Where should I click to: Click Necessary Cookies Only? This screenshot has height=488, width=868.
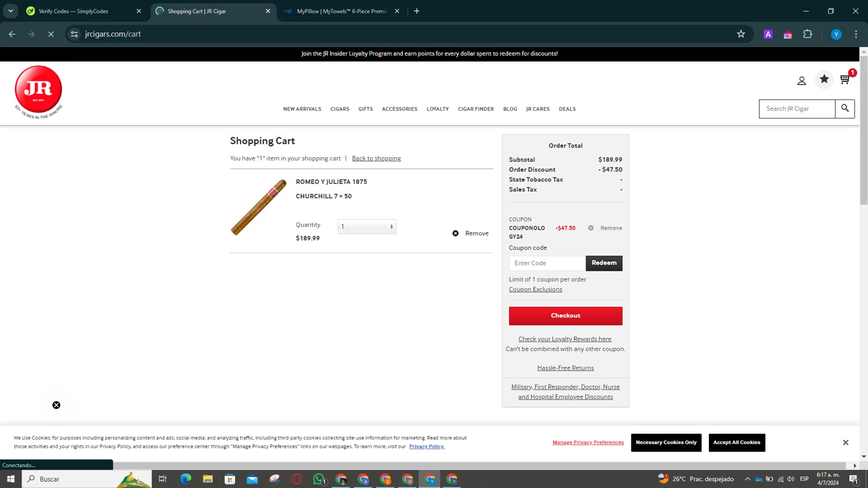[x=666, y=442]
